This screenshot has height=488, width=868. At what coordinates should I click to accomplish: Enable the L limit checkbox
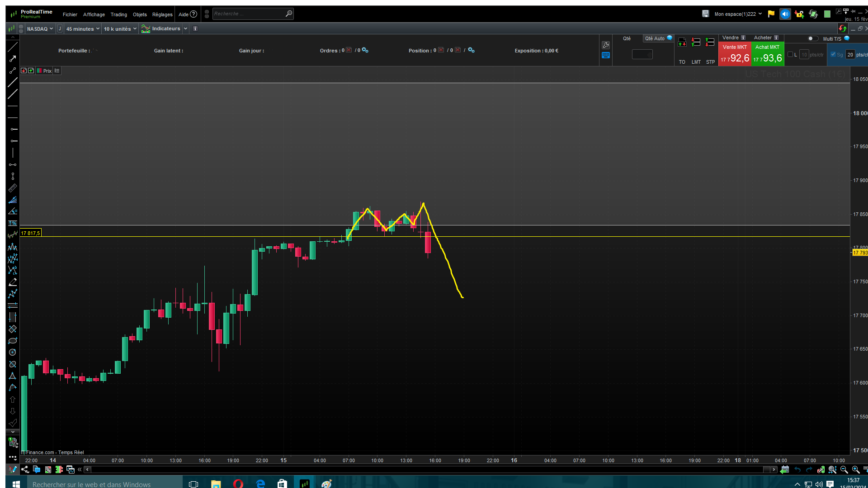pos(790,55)
